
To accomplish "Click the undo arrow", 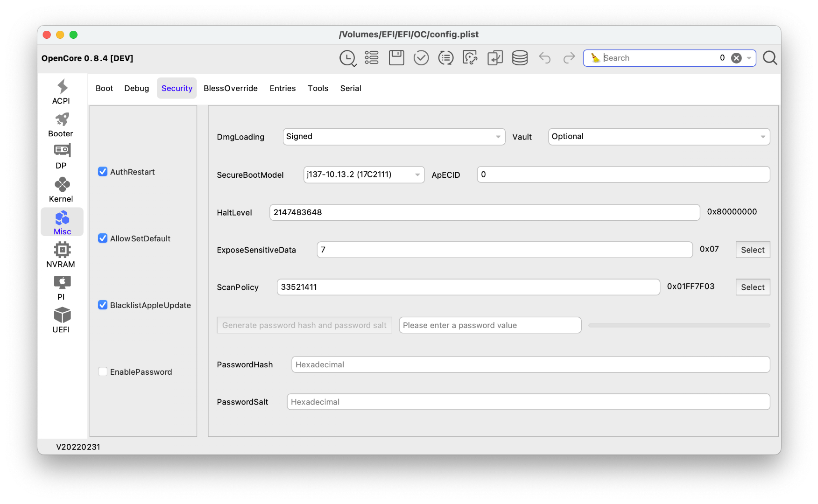I will tap(545, 58).
